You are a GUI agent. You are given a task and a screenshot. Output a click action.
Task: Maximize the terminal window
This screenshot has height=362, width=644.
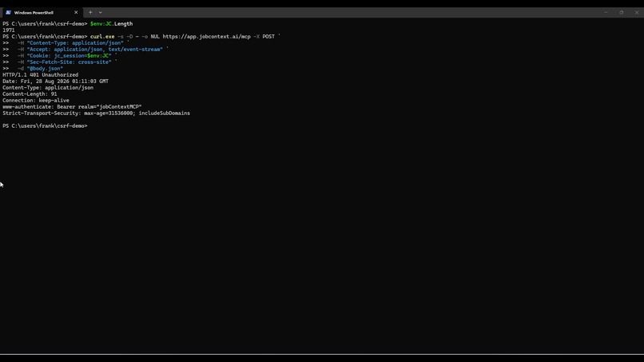[622, 12]
